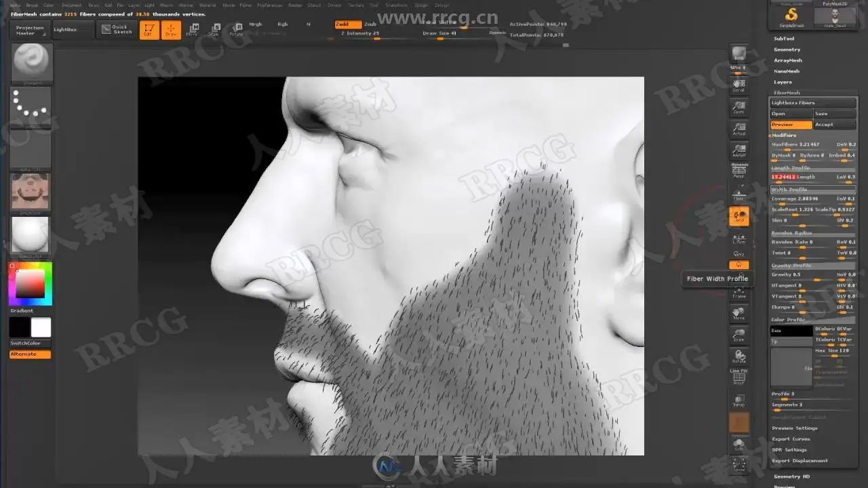The image size is (868, 488).
Task: Expand Export Curves
Action: point(791,439)
